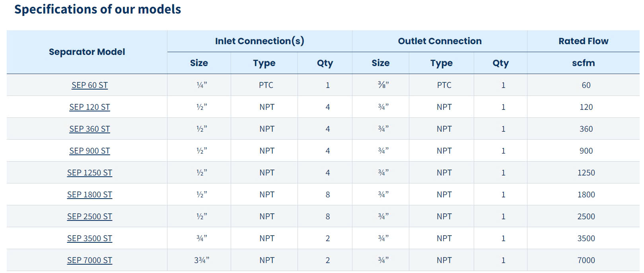Open the SEP 60 ST model link

89,85
